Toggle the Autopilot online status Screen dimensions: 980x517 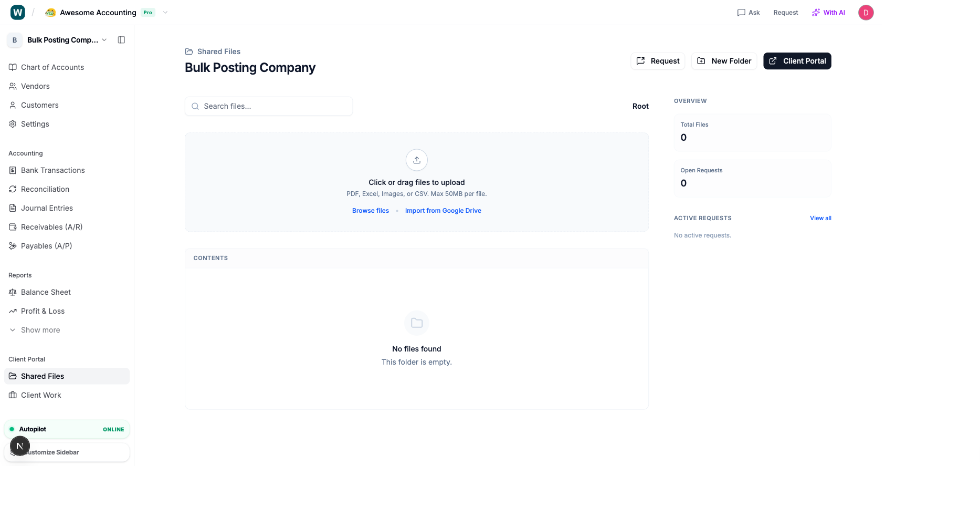coord(67,429)
